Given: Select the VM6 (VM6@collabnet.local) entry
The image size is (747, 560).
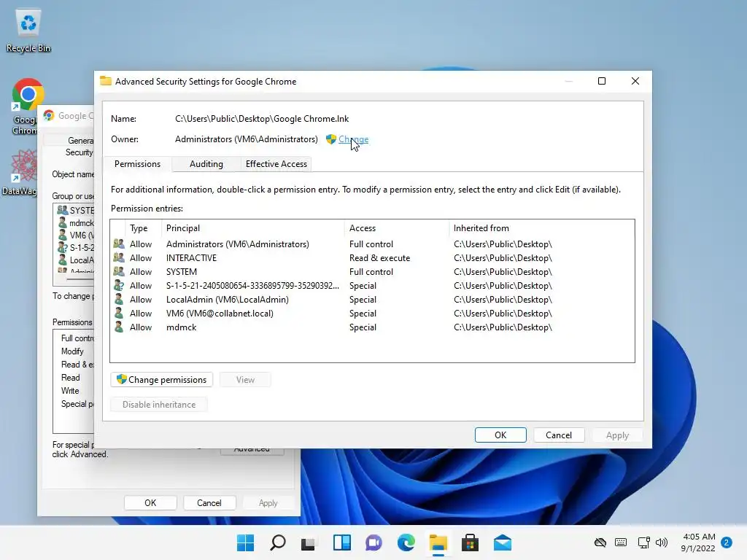Looking at the screenshot, I should point(372,313).
